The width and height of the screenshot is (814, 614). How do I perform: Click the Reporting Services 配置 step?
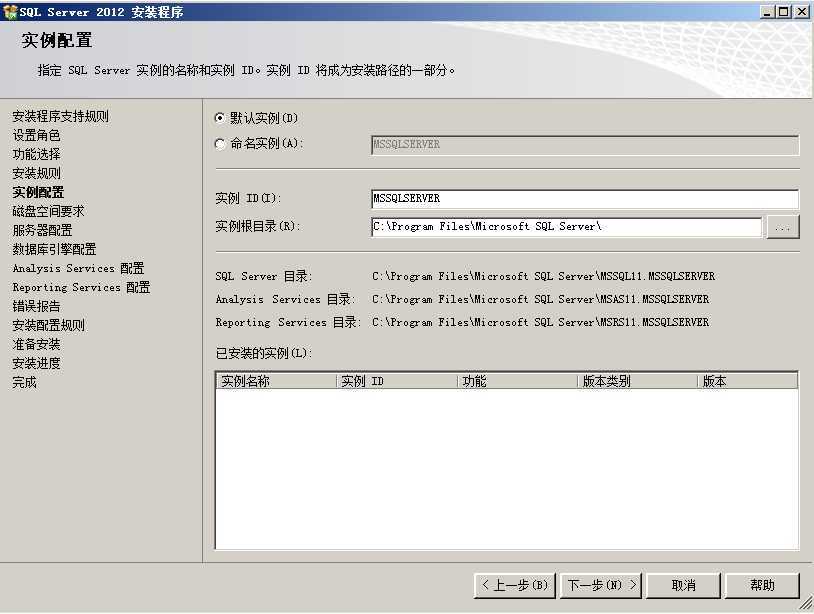(x=81, y=287)
